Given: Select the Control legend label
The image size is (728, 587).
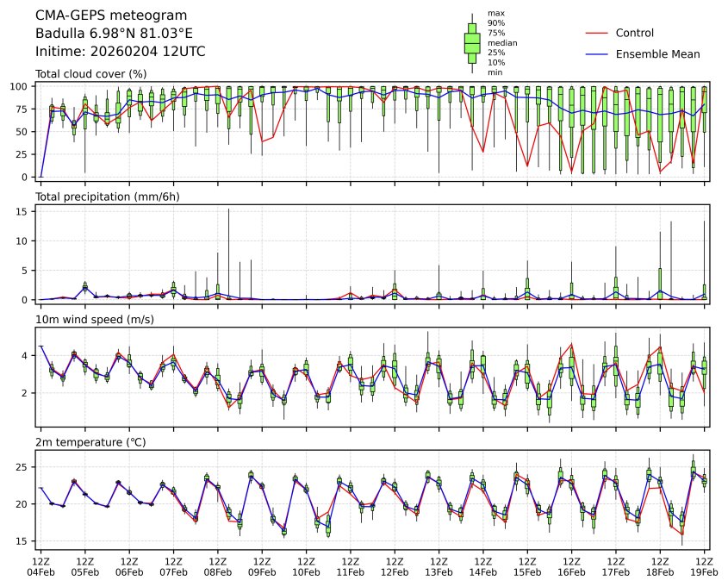Looking at the screenshot, I should [x=634, y=33].
